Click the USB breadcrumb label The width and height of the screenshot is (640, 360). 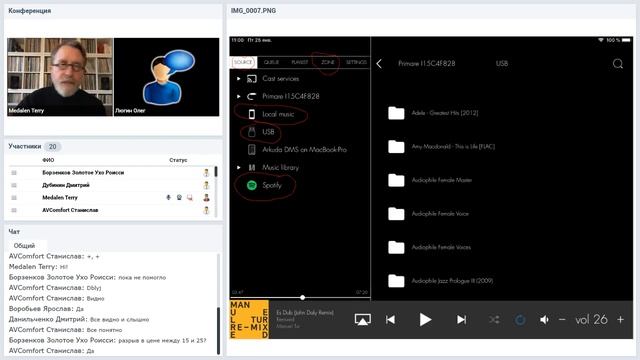pyautogui.click(x=502, y=64)
